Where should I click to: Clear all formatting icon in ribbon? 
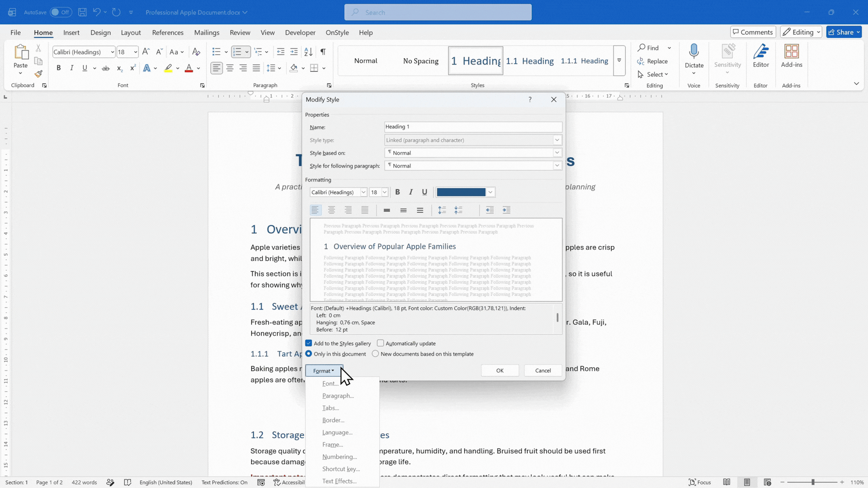[x=196, y=52]
